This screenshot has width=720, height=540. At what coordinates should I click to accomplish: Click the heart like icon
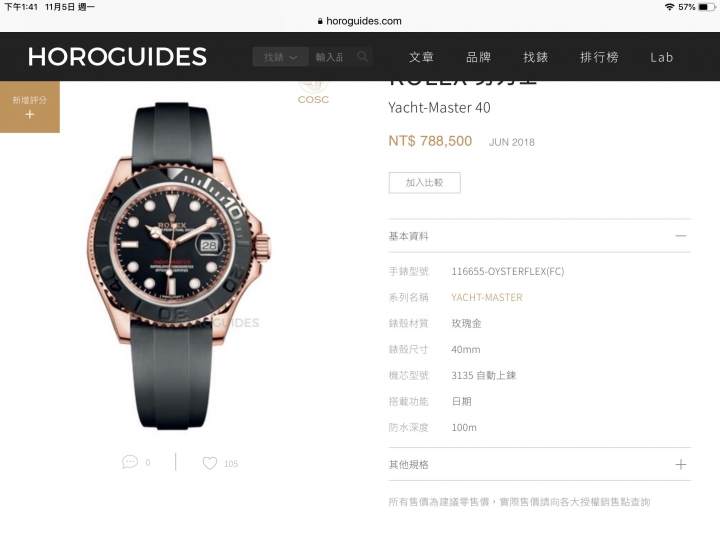coord(210,463)
